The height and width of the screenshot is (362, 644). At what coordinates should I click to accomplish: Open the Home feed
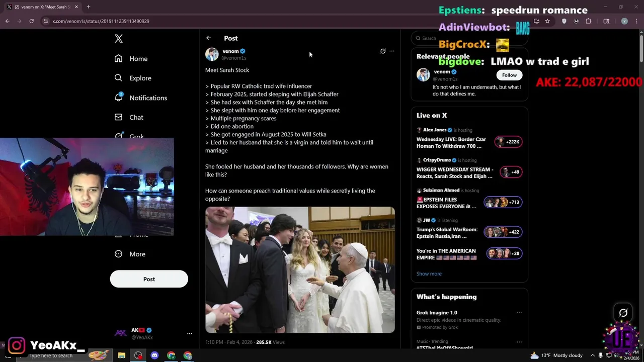point(131,59)
